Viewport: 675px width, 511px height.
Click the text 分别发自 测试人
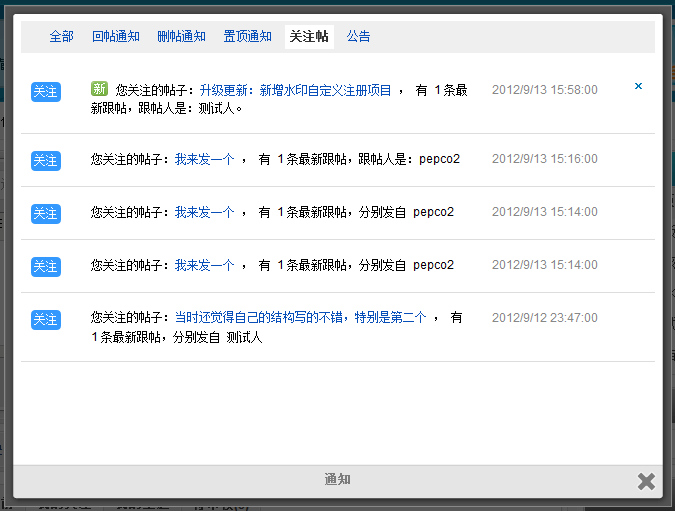[217, 337]
